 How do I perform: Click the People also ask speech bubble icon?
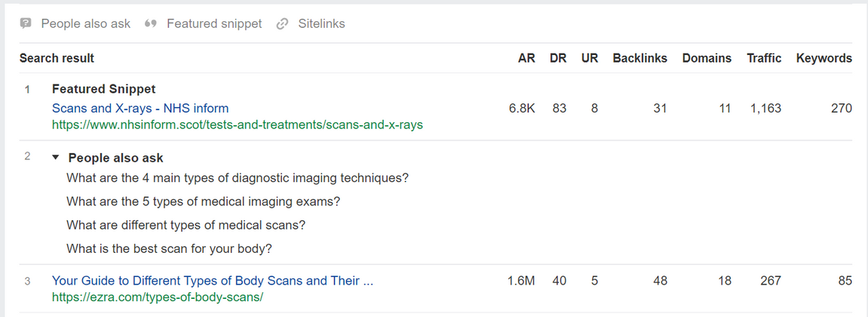[26, 24]
